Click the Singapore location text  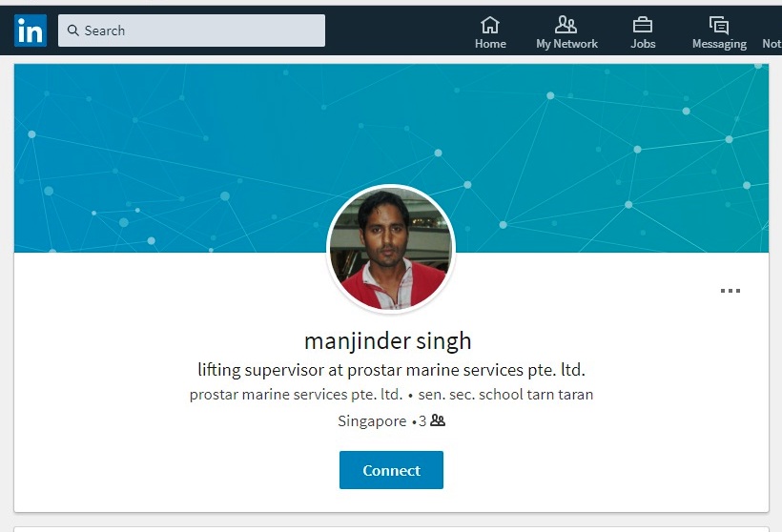[372, 421]
